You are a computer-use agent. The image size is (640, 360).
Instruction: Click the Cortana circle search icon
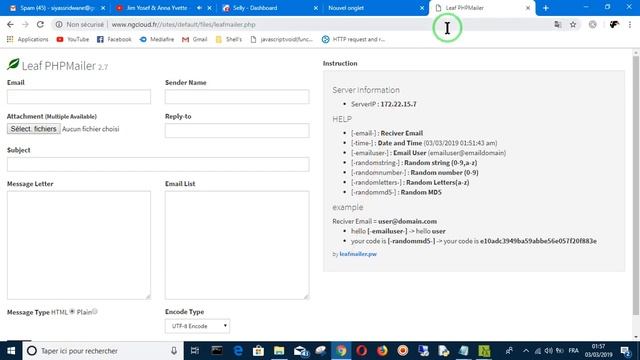tap(31, 351)
